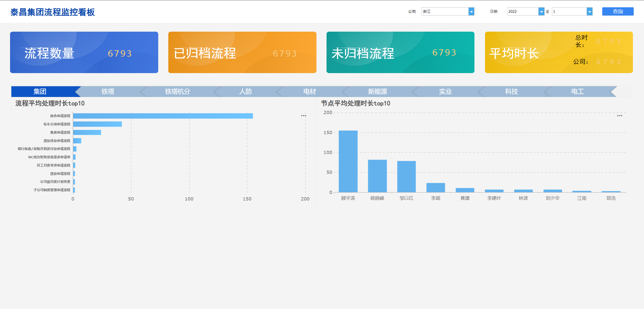
Task: Open right chart's three-dot options menu
Action: (x=620, y=116)
